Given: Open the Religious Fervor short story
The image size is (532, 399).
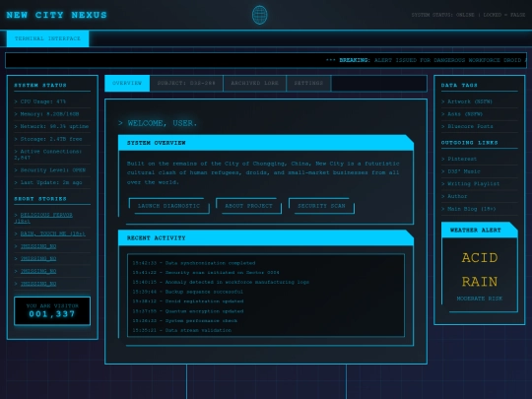Looking at the screenshot, I should pos(43,218).
